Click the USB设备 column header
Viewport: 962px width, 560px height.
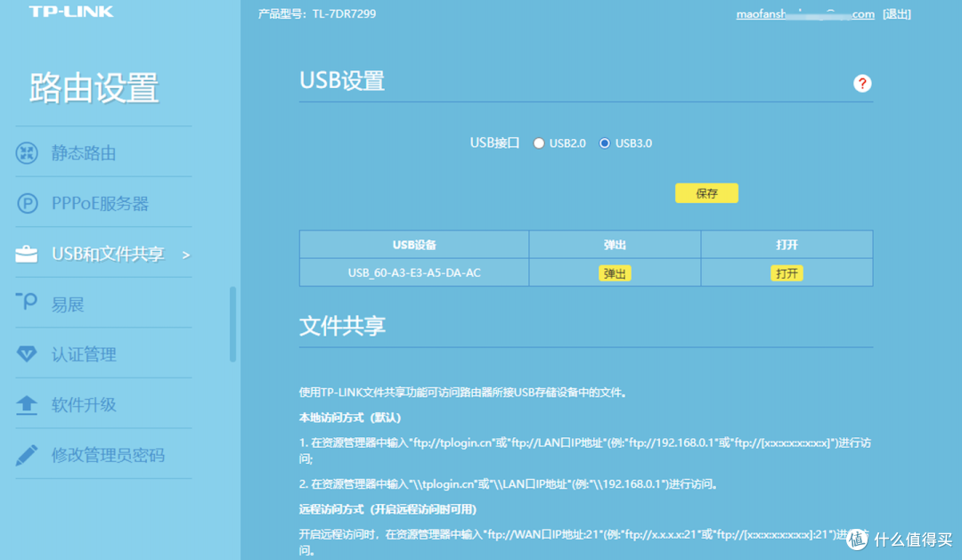414,245
